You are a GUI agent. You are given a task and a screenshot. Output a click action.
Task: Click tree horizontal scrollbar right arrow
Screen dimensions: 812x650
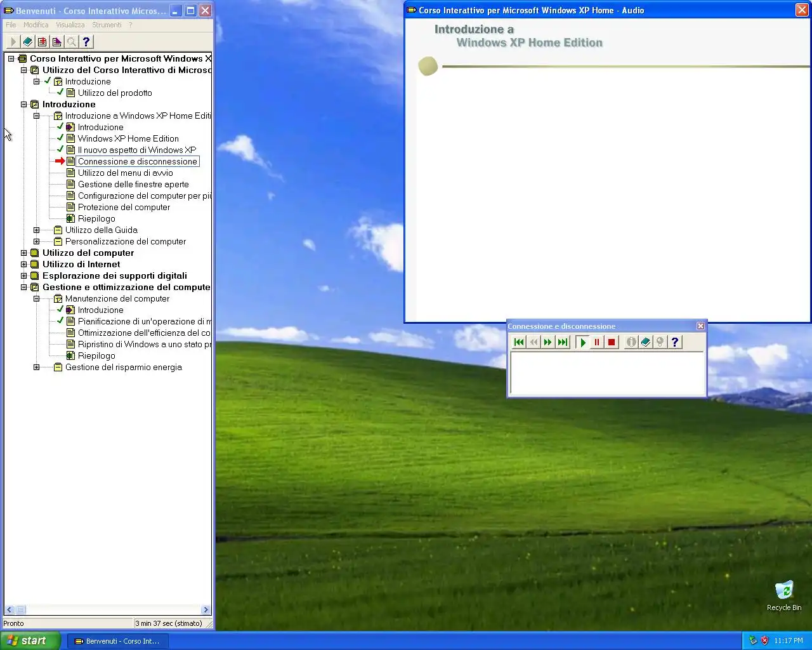pyautogui.click(x=206, y=610)
